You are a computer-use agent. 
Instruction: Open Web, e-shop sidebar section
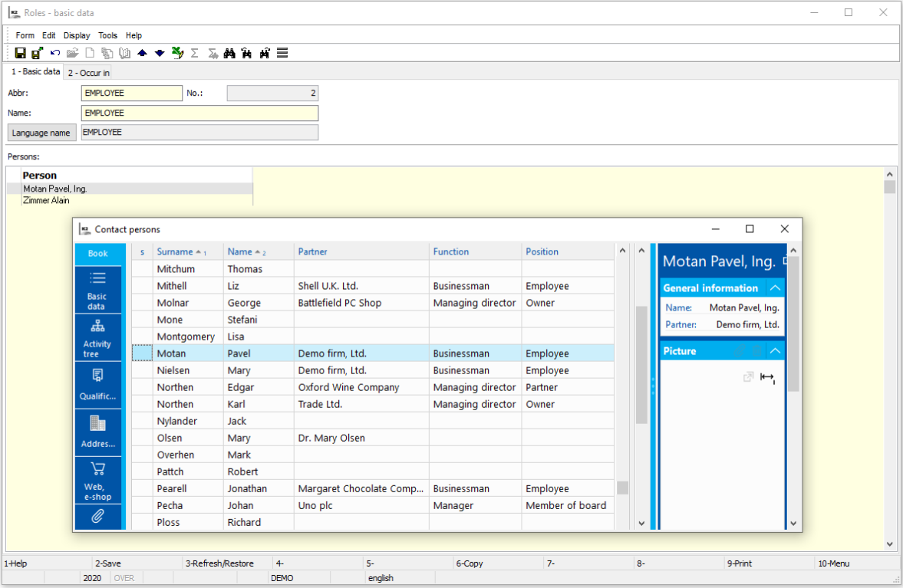[x=97, y=480]
